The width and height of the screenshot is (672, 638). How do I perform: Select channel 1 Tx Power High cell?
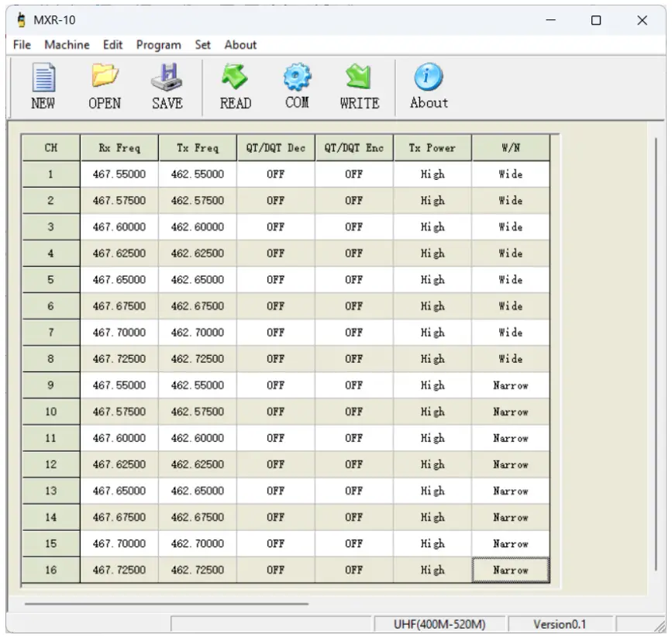click(x=432, y=174)
